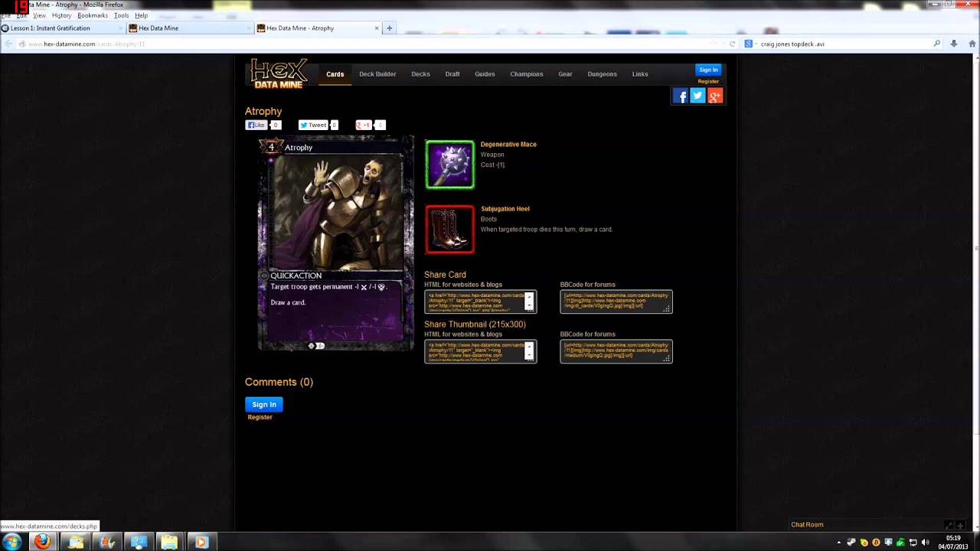Open the Draft navigation item

(x=452, y=74)
